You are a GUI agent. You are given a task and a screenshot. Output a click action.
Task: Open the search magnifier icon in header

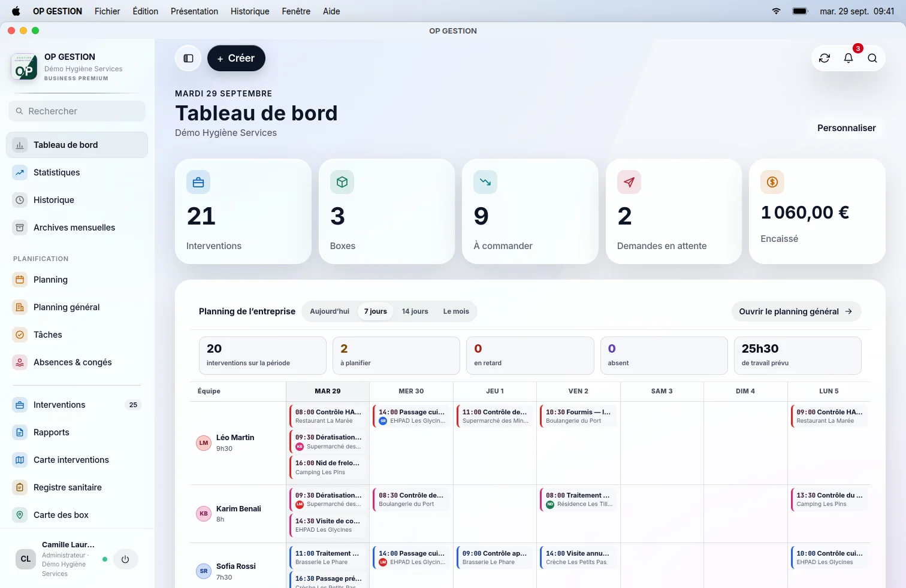[x=872, y=58]
